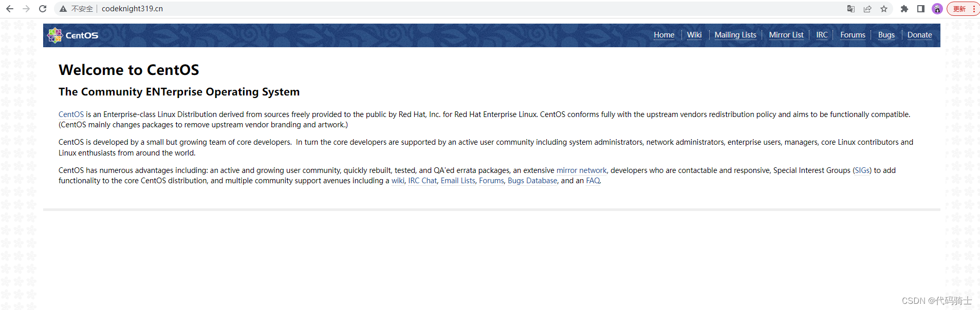The width and height of the screenshot is (980, 310).
Task: Open the 'Bugs Database' text link
Action: point(532,181)
